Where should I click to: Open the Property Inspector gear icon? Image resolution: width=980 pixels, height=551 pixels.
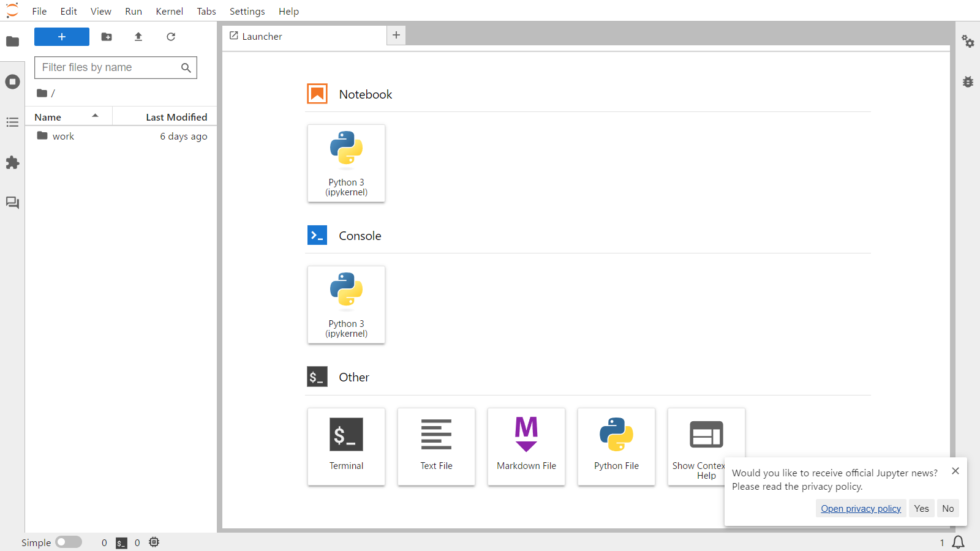coord(968,42)
